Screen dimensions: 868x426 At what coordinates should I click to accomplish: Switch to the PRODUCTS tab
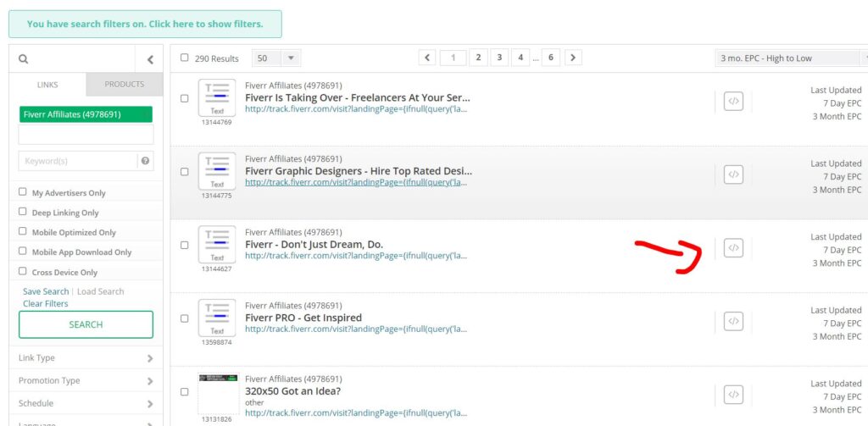click(x=124, y=85)
